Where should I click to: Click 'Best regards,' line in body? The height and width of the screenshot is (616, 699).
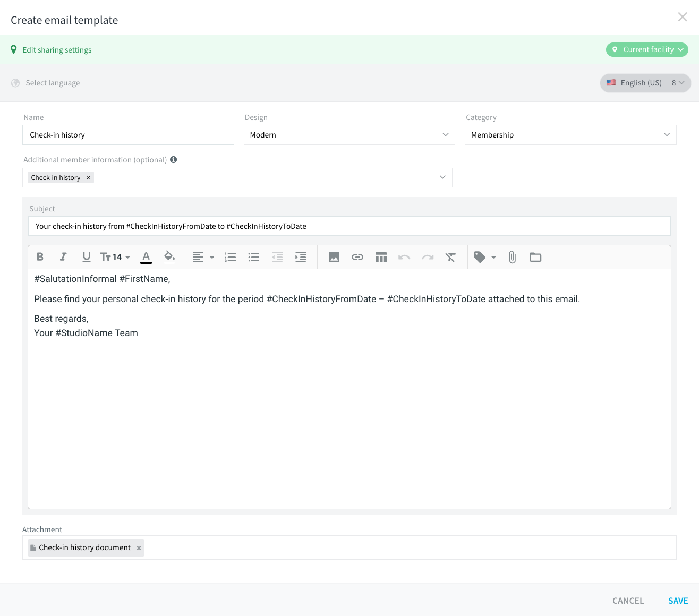[61, 319]
